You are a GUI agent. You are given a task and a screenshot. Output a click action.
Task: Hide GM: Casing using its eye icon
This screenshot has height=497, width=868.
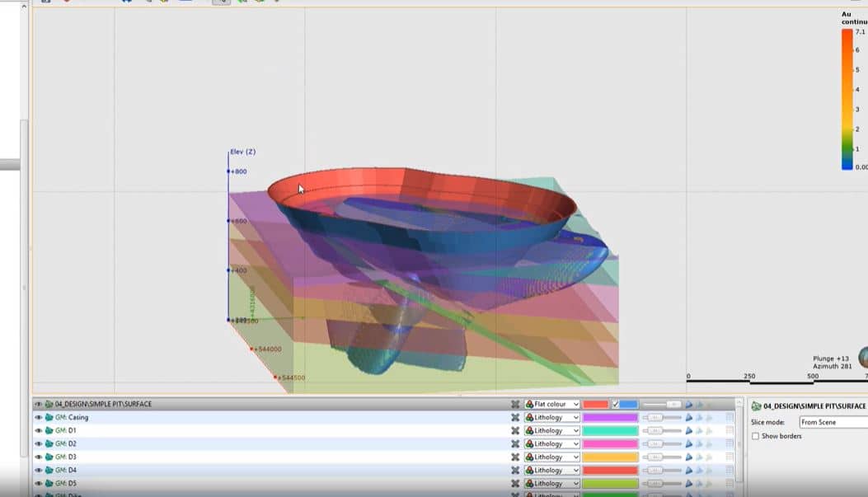coord(38,418)
